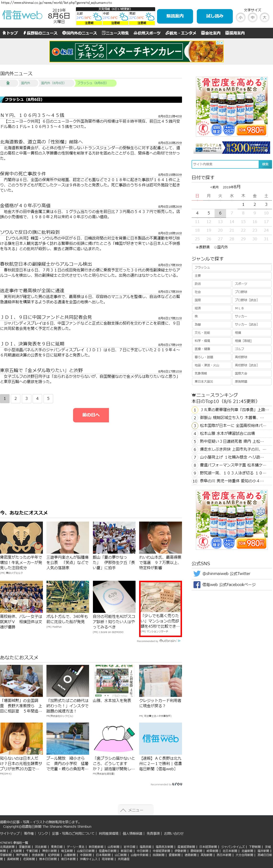
Task: Open ポルトガルで沈没した船 thumbnail
Action: click(x=68, y=596)
